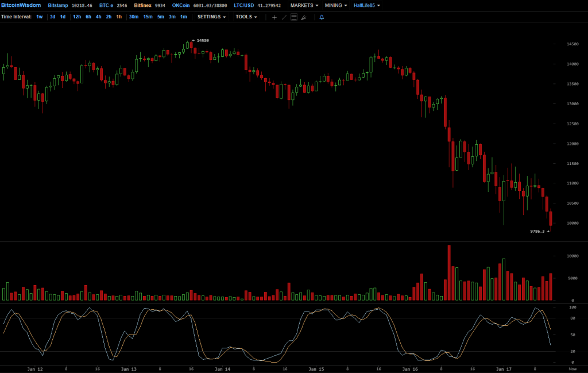Click the BitcoinWisdom logo
This screenshot has height=373, width=588.
pyautogui.click(x=21, y=5)
